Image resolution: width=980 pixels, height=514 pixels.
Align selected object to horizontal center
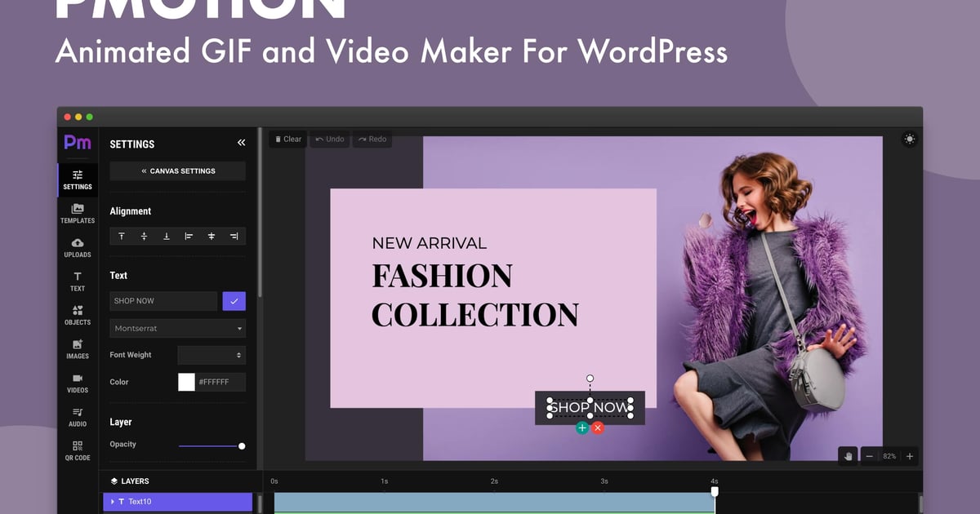pyautogui.click(x=212, y=237)
